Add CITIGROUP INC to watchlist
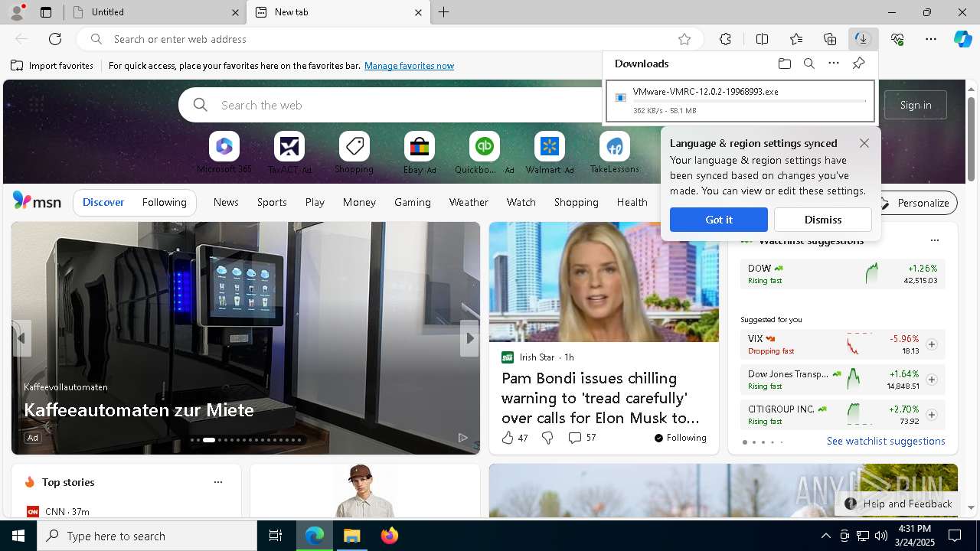Screen dimensions: 980x551 [932, 415]
